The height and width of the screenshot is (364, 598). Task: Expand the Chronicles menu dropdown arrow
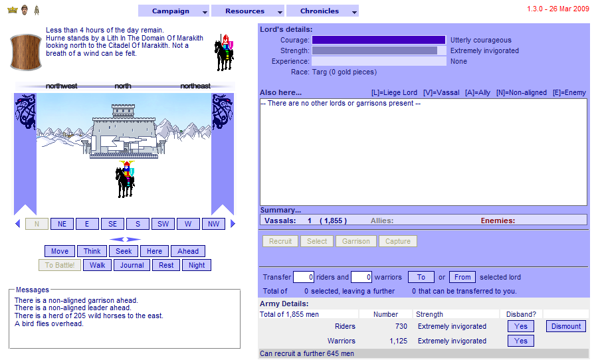click(x=354, y=12)
